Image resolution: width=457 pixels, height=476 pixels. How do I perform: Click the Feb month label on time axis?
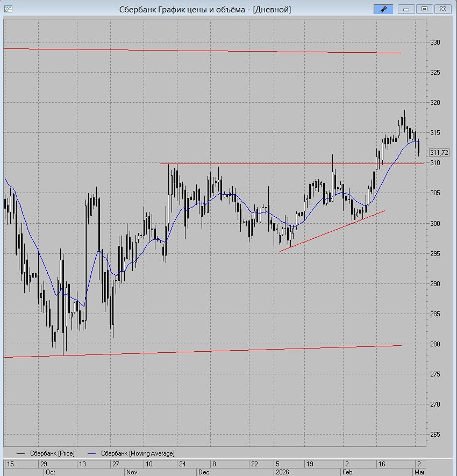click(348, 472)
